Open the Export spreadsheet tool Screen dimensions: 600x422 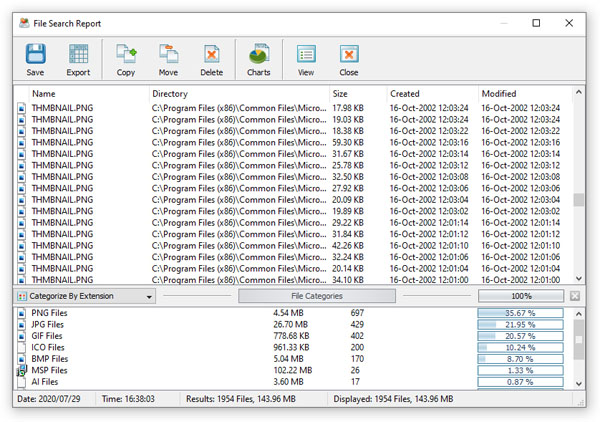78,54
